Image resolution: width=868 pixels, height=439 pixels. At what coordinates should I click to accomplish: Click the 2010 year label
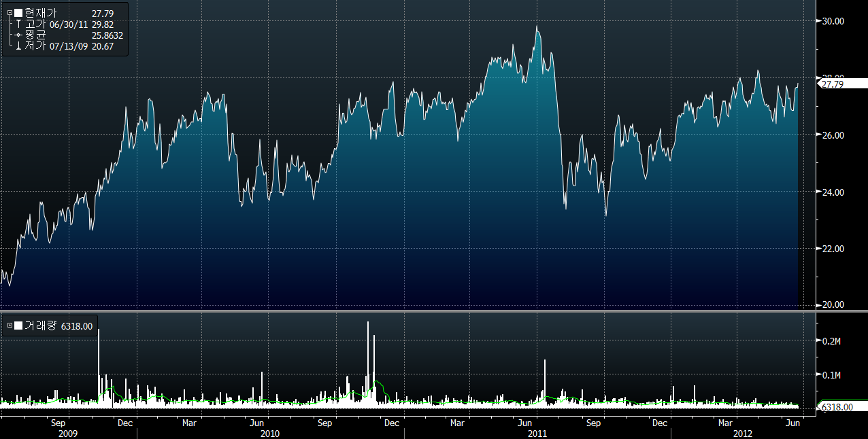(269, 433)
